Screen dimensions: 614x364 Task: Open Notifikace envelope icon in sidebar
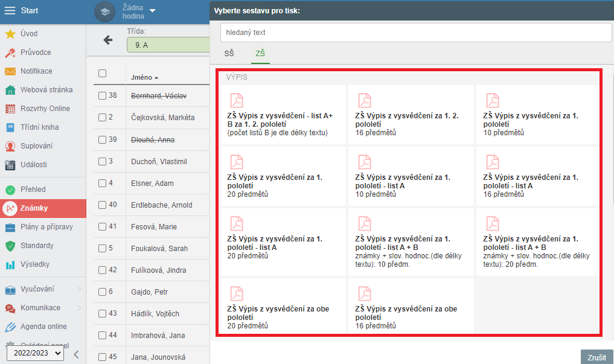pos(10,71)
